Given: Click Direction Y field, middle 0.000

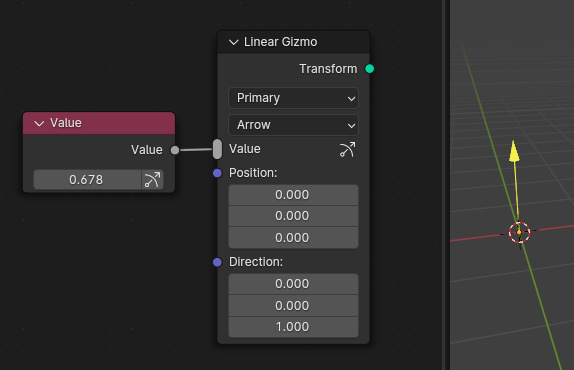Looking at the screenshot, I should (293, 305).
